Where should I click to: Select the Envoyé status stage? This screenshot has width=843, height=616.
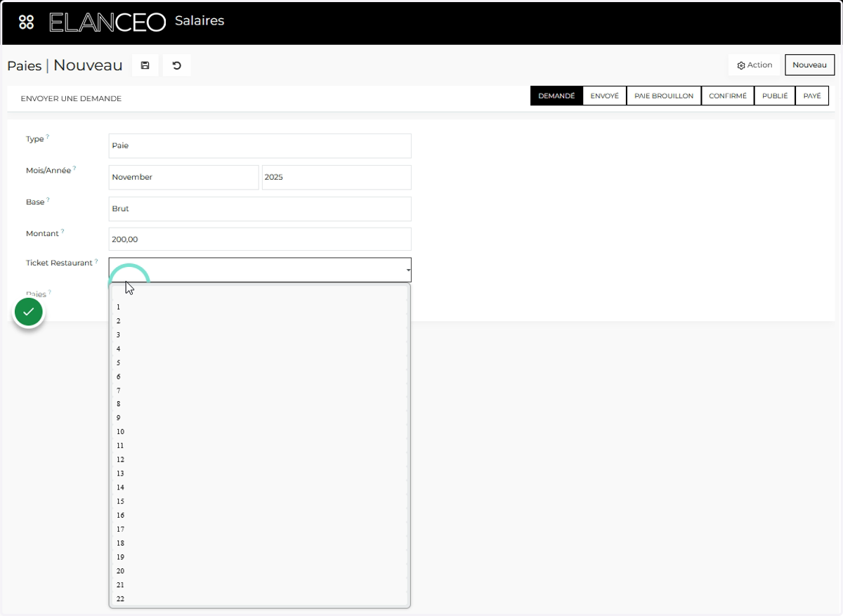coord(604,96)
